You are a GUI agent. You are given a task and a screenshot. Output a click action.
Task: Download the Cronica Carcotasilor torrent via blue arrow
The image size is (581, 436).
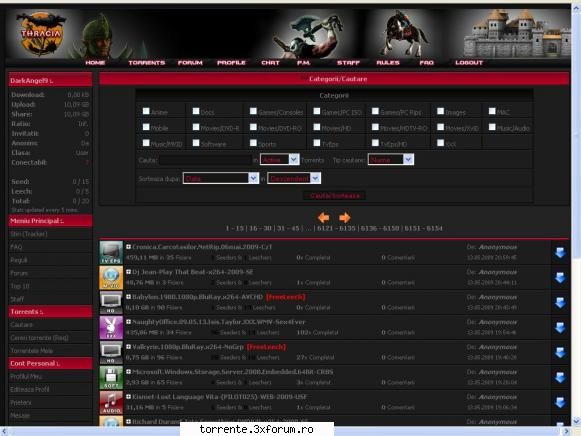(x=560, y=253)
